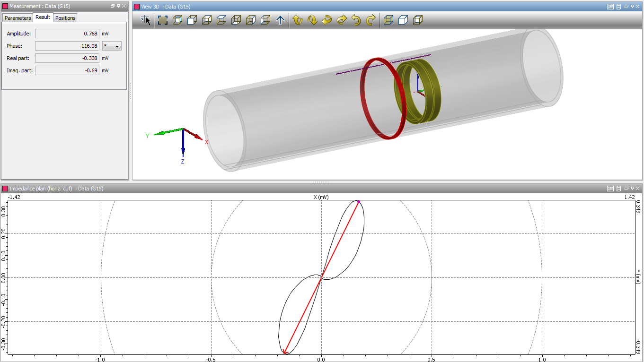Click the -0.5 tick label on X axis
This screenshot has width=644, height=362.
[x=211, y=359]
